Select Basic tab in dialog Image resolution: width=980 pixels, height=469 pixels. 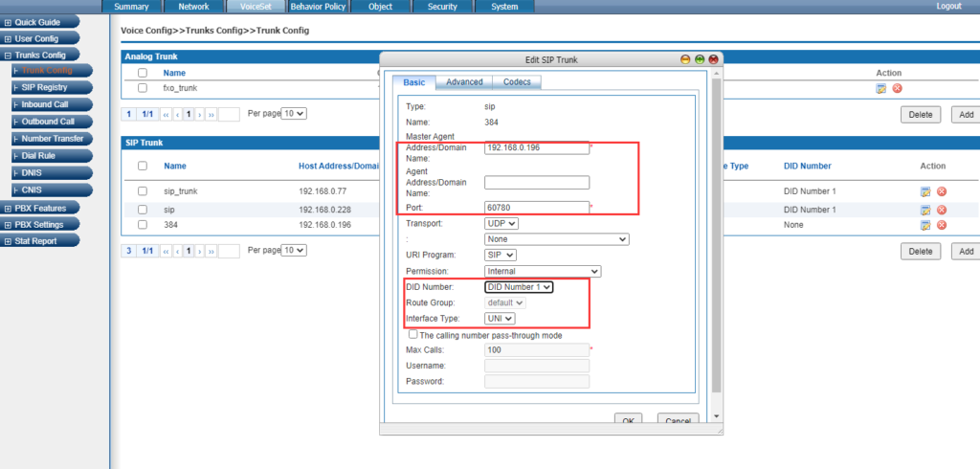(x=413, y=82)
